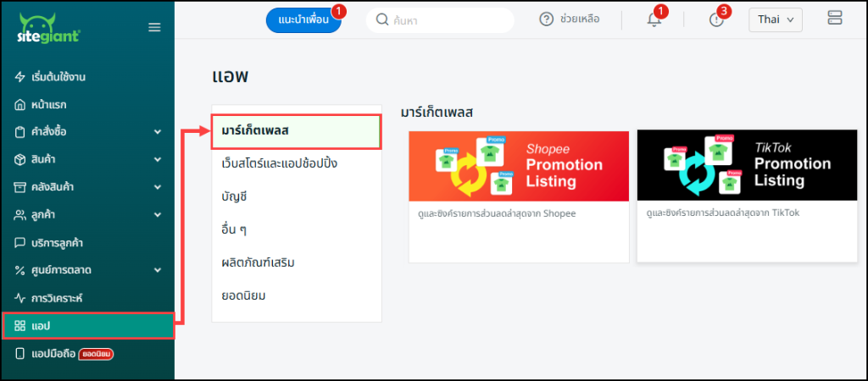The image size is (868, 381).
Task: Click the layout panel icon at top right
Action: (x=835, y=19)
